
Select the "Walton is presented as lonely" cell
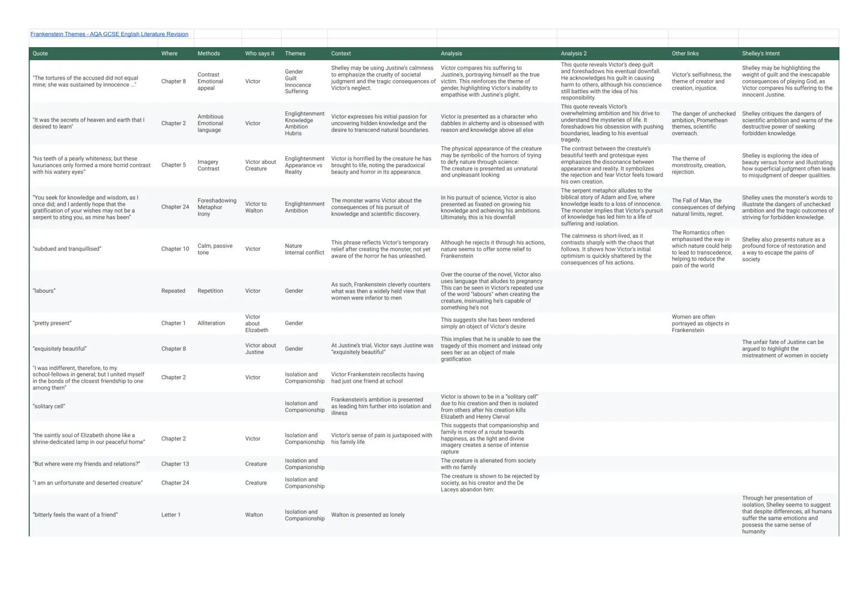click(368, 515)
